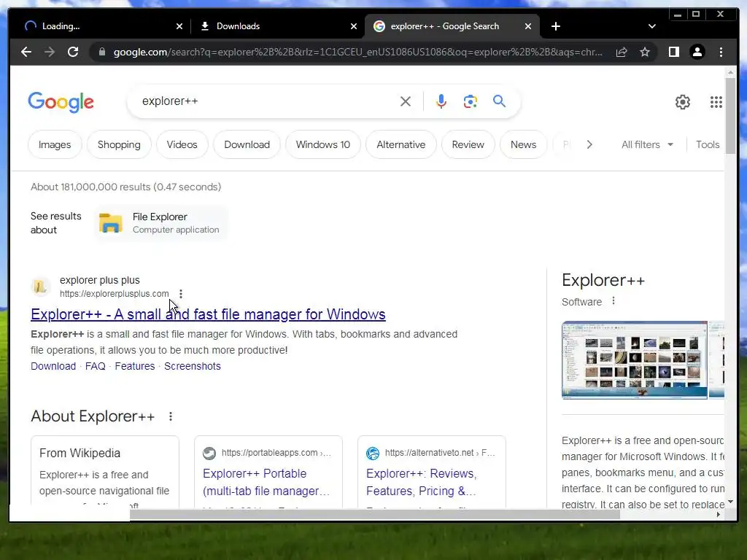747x560 pixels.
Task: Click the Google logo
Action: coord(61,102)
